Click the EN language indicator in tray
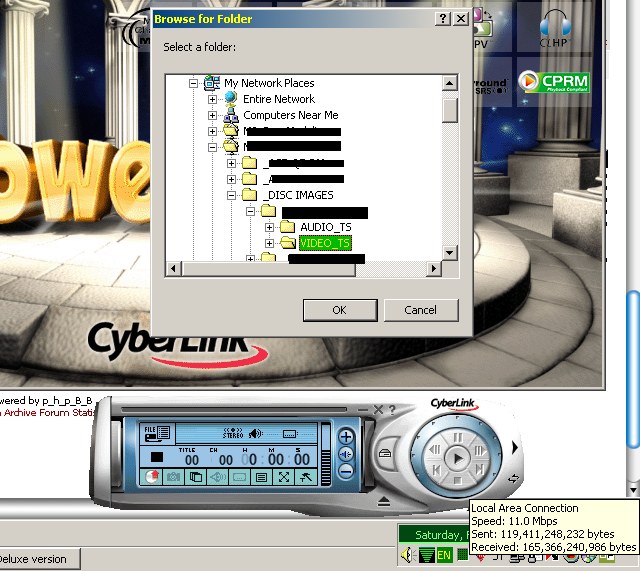 click(444, 555)
